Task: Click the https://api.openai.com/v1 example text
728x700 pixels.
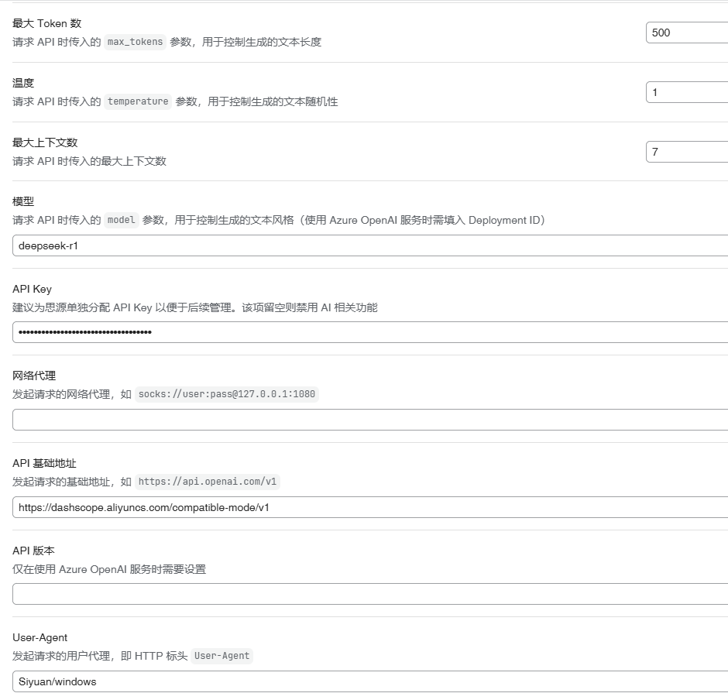Action: pos(208,482)
